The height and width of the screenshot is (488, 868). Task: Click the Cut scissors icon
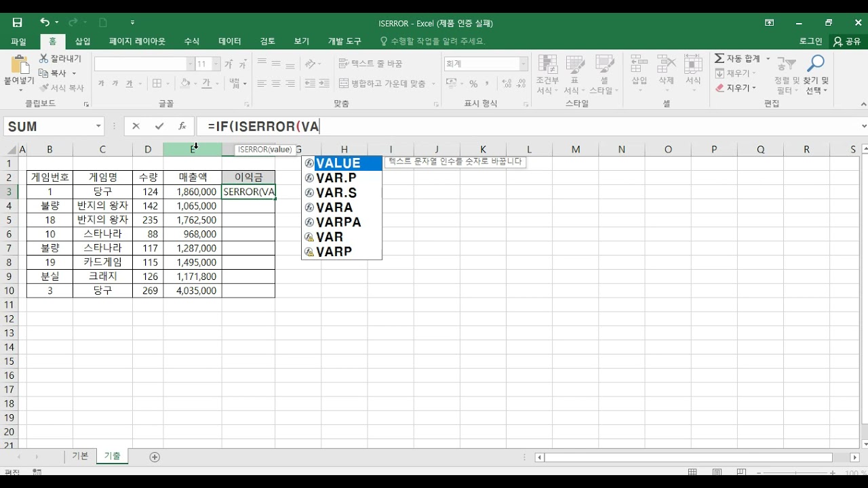point(44,59)
